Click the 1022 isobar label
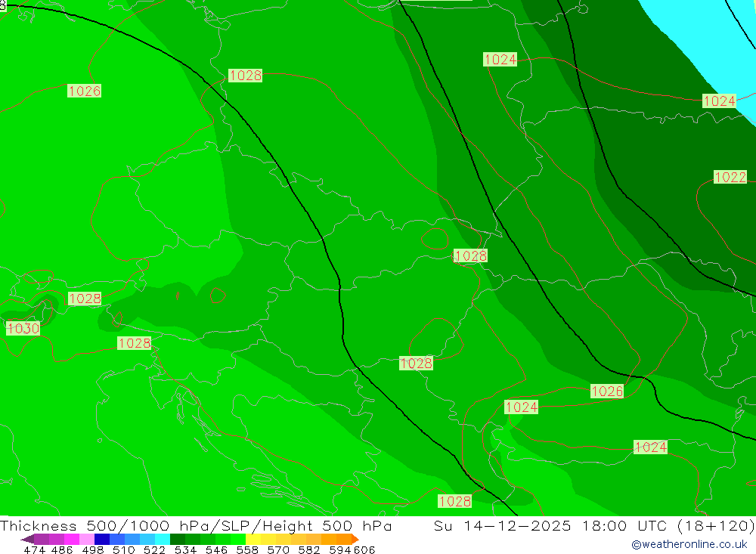This screenshot has width=756, height=554. 730,177
